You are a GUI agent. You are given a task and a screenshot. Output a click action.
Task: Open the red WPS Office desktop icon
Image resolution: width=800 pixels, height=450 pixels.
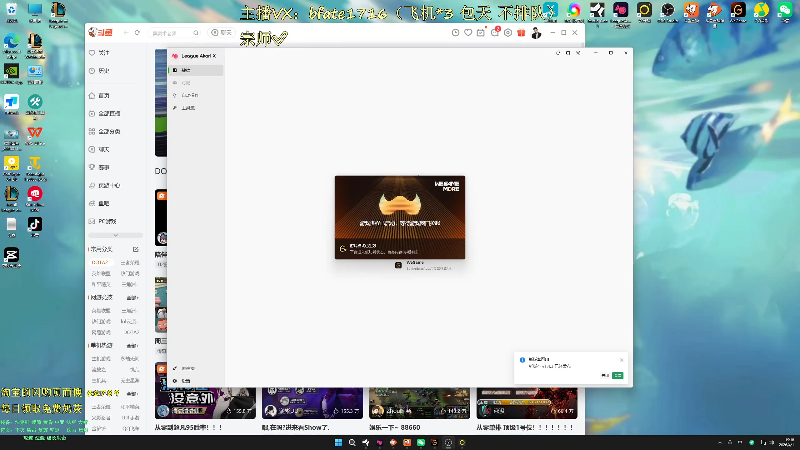pos(35,136)
